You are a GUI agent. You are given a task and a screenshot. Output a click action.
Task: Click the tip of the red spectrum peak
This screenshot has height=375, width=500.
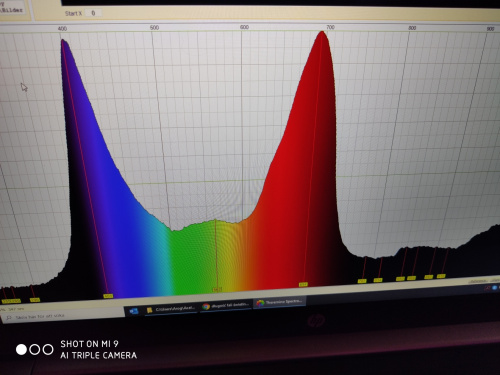322,32
